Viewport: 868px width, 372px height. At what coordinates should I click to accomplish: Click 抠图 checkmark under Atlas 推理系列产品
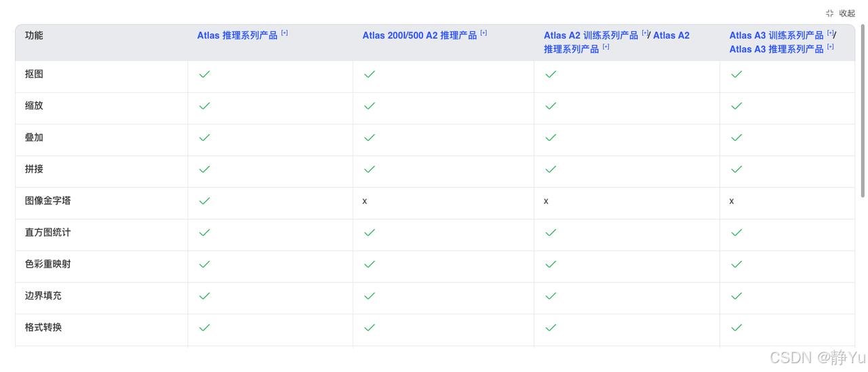click(x=204, y=74)
